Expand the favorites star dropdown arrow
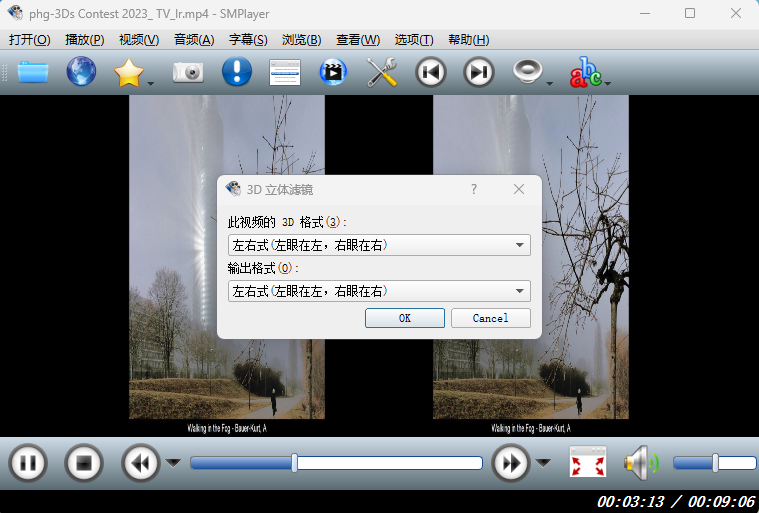 coord(151,84)
